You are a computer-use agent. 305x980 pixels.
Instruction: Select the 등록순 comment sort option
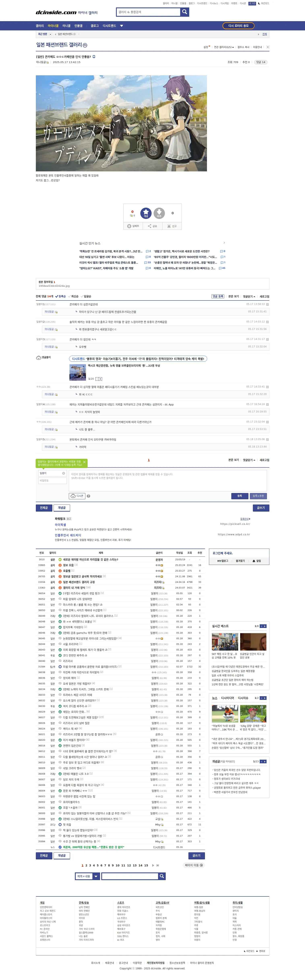point(60,296)
